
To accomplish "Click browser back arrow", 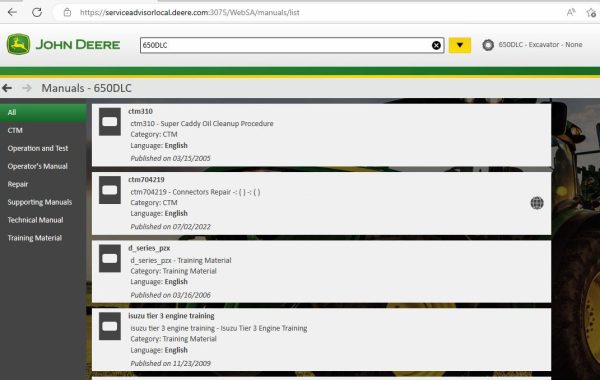I will (12, 12).
